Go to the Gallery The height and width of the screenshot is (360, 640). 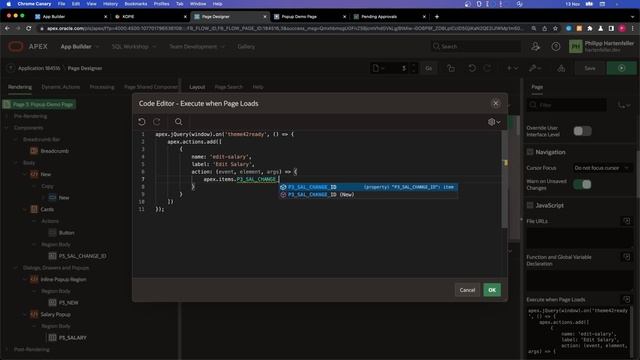click(x=246, y=47)
